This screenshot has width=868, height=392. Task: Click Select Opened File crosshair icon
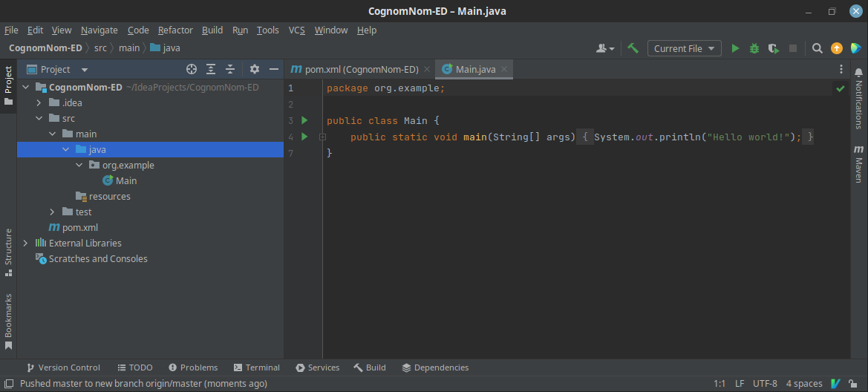[x=192, y=69]
